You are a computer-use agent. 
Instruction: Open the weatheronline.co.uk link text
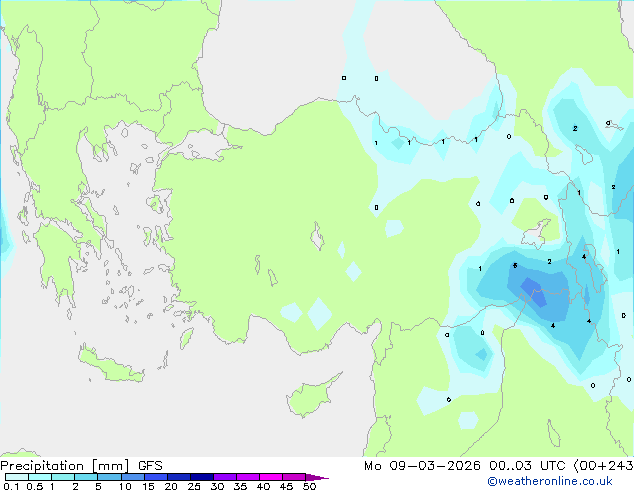pyautogui.click(x=550, y=481)
